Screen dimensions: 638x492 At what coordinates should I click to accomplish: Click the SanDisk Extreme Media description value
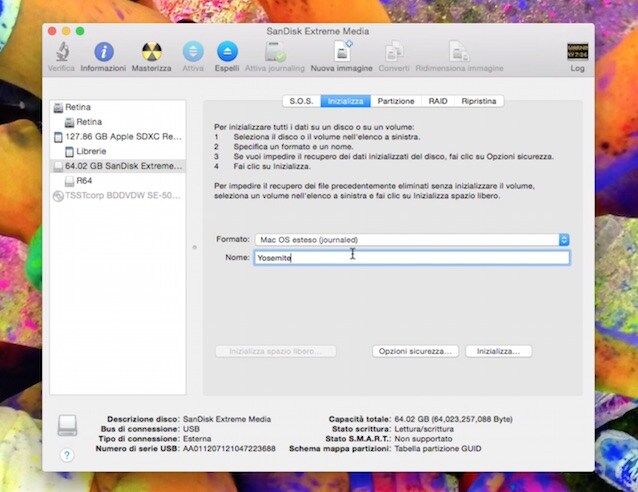click(227, 419)
